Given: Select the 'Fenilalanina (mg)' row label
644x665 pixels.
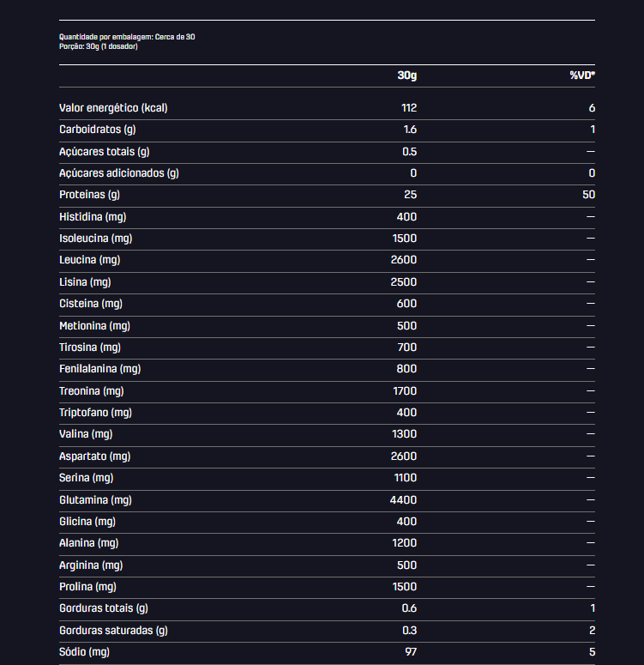Looking at the screenshot, I should click(100, 369).
